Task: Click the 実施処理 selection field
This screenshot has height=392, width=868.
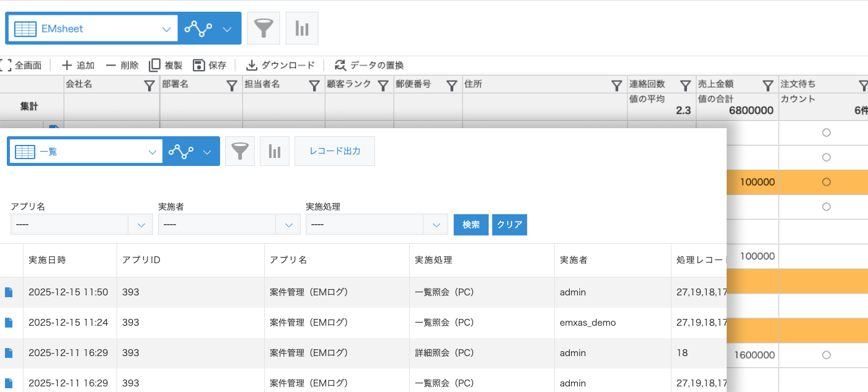Action: point(376,224)
